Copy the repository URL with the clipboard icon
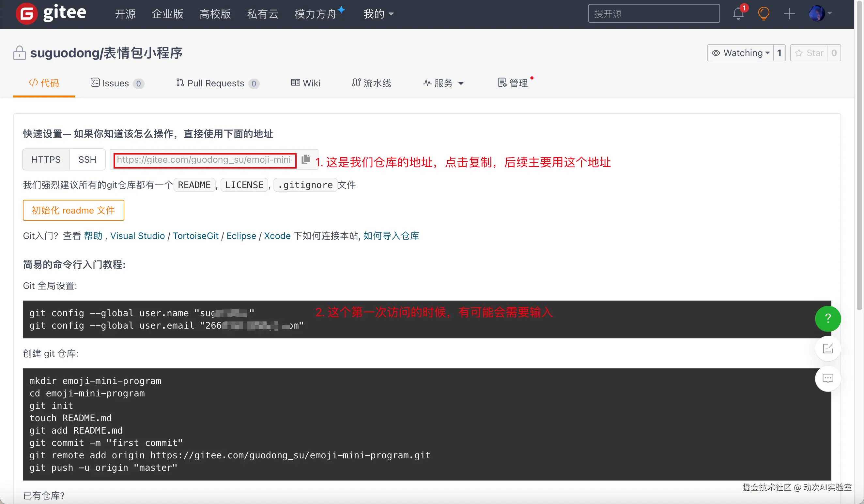This screenshot has width=864, height=504. (x=305, y=159)
